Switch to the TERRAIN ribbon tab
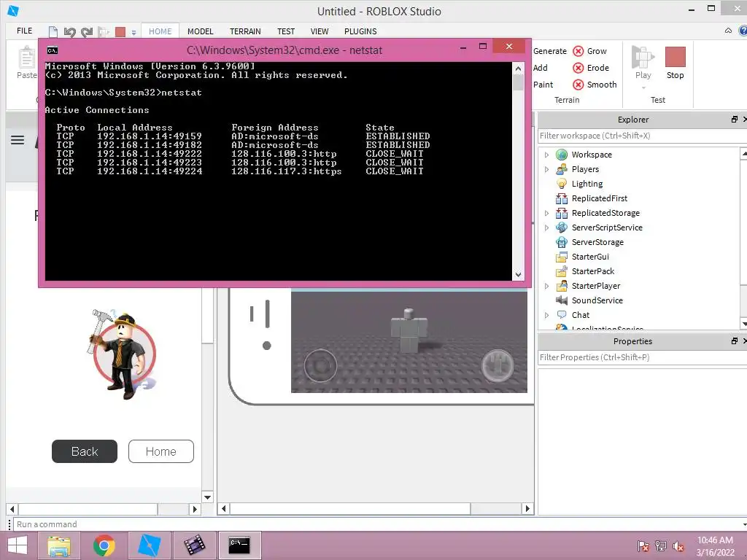This screenshot has height=560, width=747. pos(245,31)
